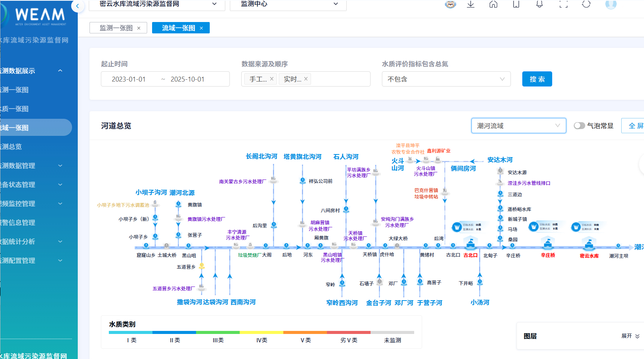Click the start date field 2023-01-01

(129, 79)
